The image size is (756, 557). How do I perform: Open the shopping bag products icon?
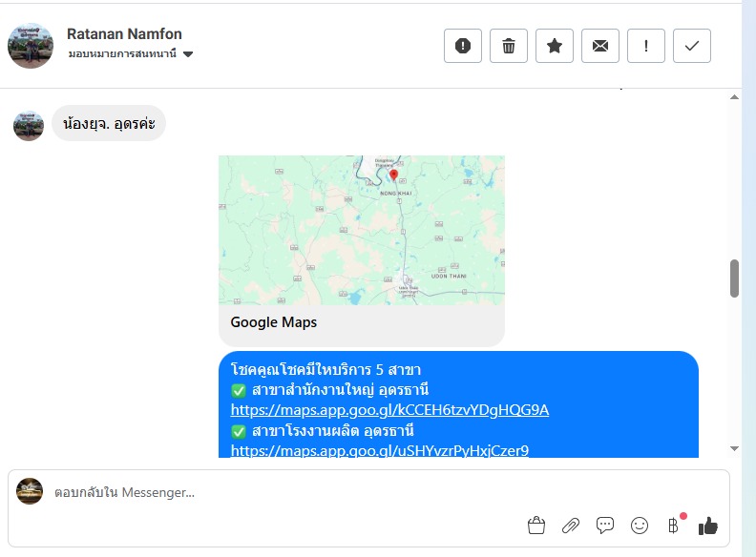536,526
